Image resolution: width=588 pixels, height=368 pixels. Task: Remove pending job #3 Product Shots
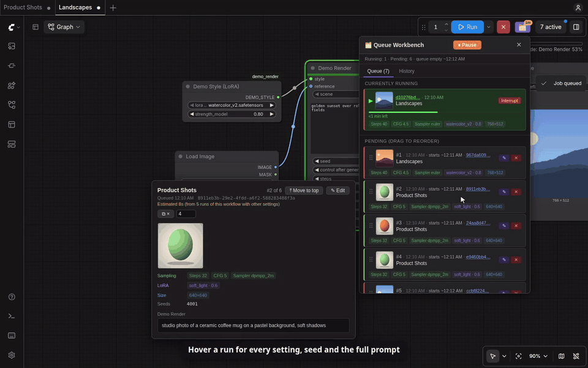coord(516,226)
